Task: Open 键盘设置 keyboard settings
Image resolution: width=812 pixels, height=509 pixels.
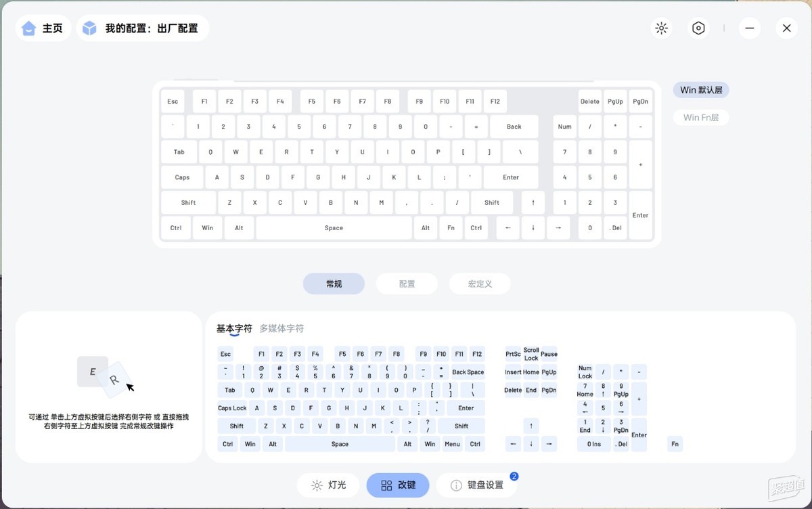Action: coord(477,485)
